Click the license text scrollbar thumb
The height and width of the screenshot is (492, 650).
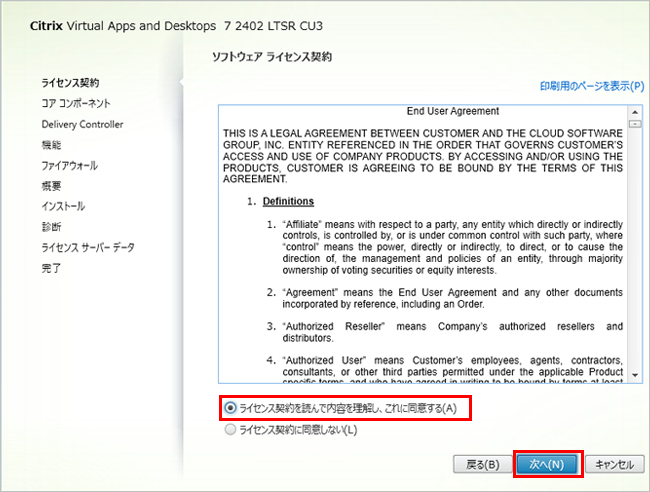pyautogui.click(x=635, y=124)
